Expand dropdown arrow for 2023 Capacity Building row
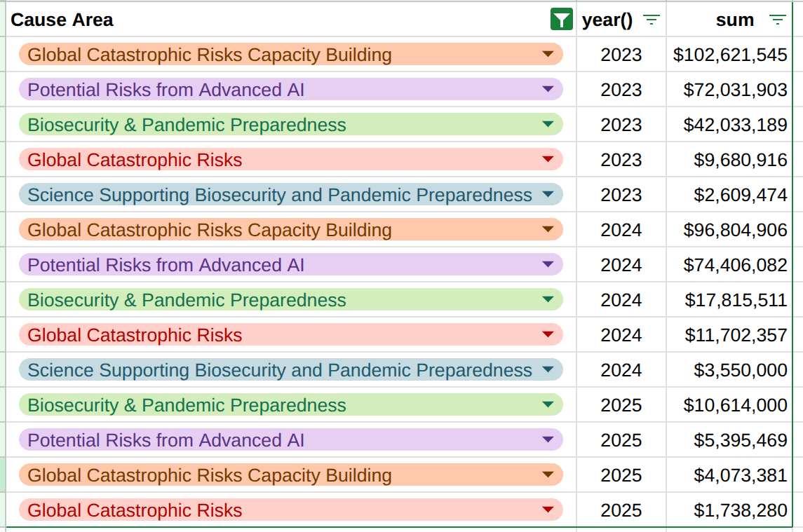Screen dimensions: 803x532 pos(548,55)
